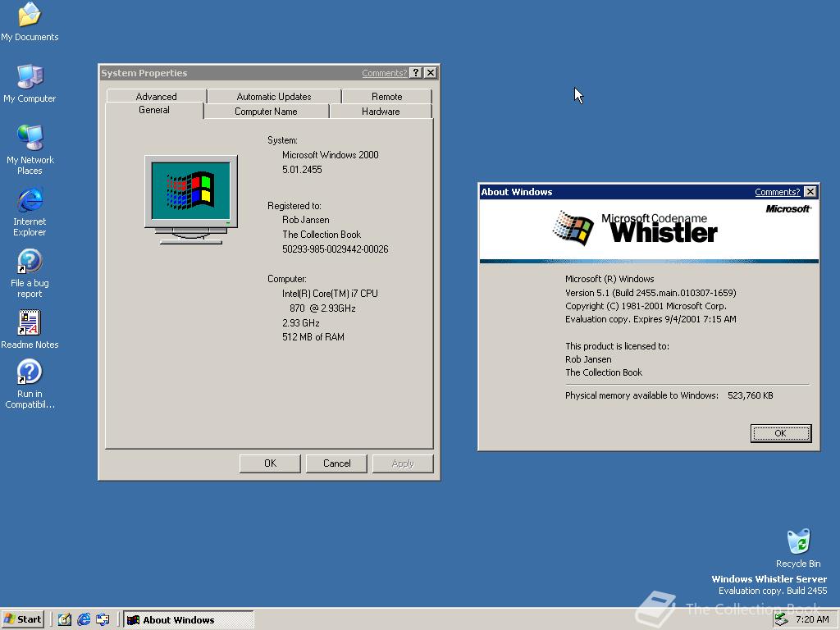Click Comments? link in About Windows title bar
Image resolution: width=840 pixels, height=630 pixels.
pyautogui.click(x=777, y=192)
